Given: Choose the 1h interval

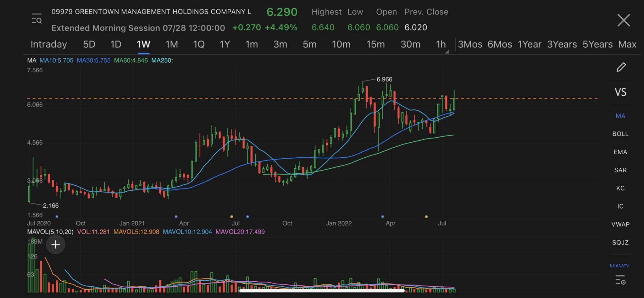Looking at the screenshot, I should [441, 44].
